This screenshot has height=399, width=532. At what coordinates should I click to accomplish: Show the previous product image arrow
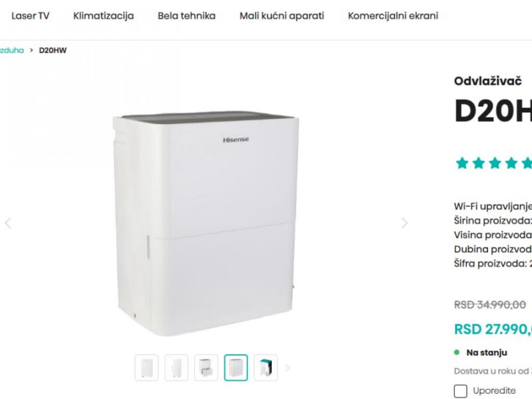click(x=8, y=223)
